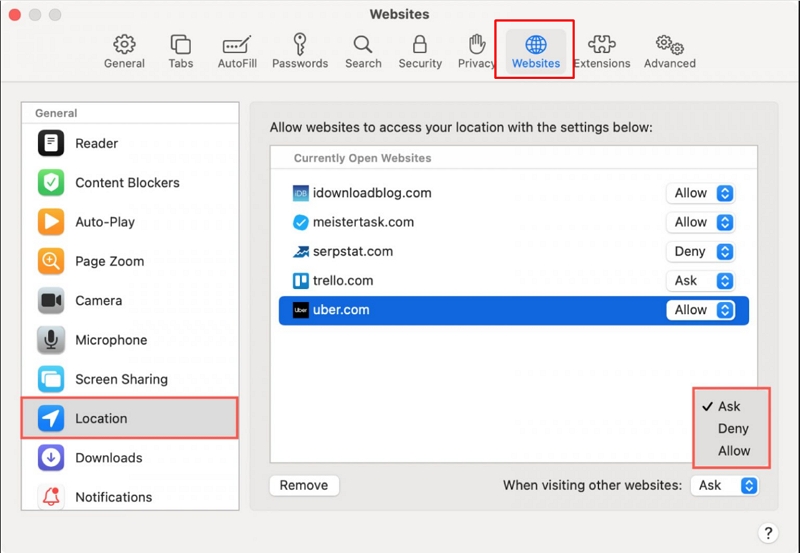Open the trello.com Ask dropdown
800x553 pixels.
pos(701,281)
